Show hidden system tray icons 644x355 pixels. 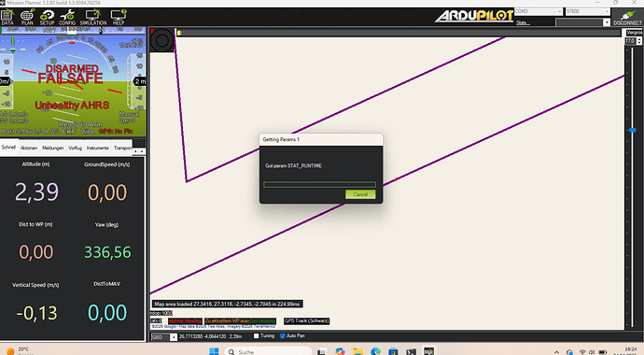(556, 352)
